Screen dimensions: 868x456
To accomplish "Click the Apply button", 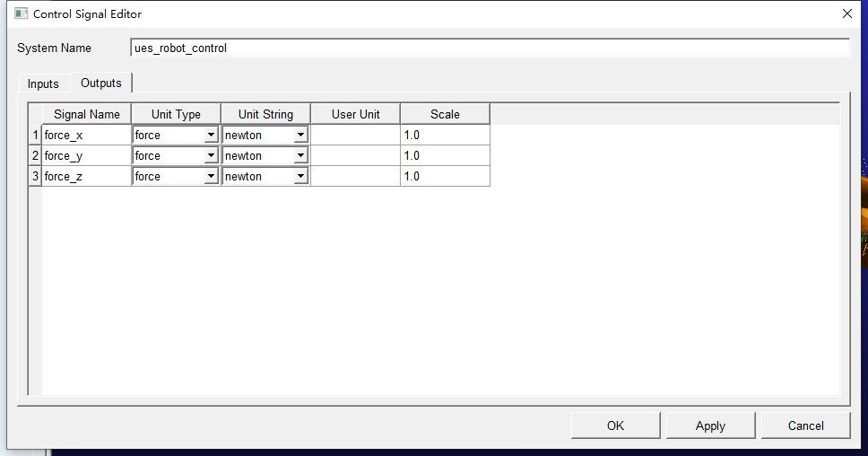I will [x=710, y=425].
